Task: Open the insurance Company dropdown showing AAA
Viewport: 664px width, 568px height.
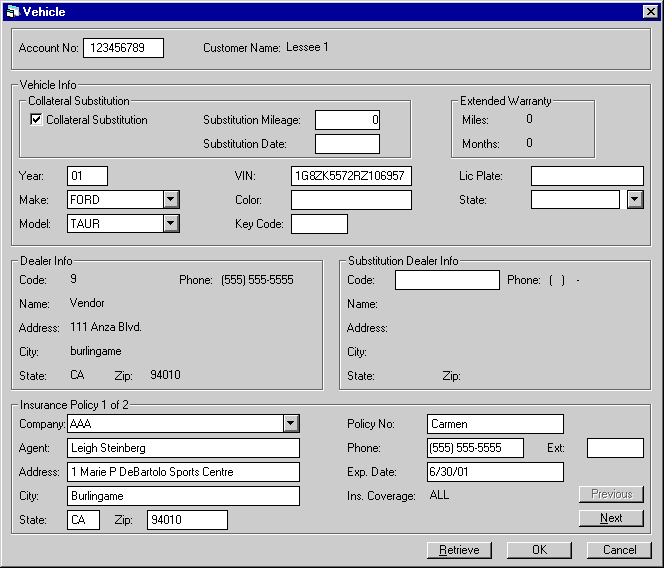Action: (291, 423)
